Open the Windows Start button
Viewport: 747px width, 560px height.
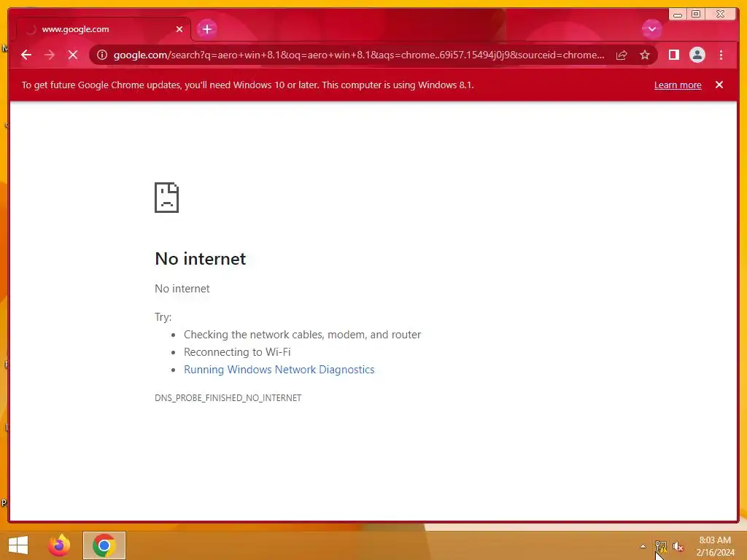(18, 545)
